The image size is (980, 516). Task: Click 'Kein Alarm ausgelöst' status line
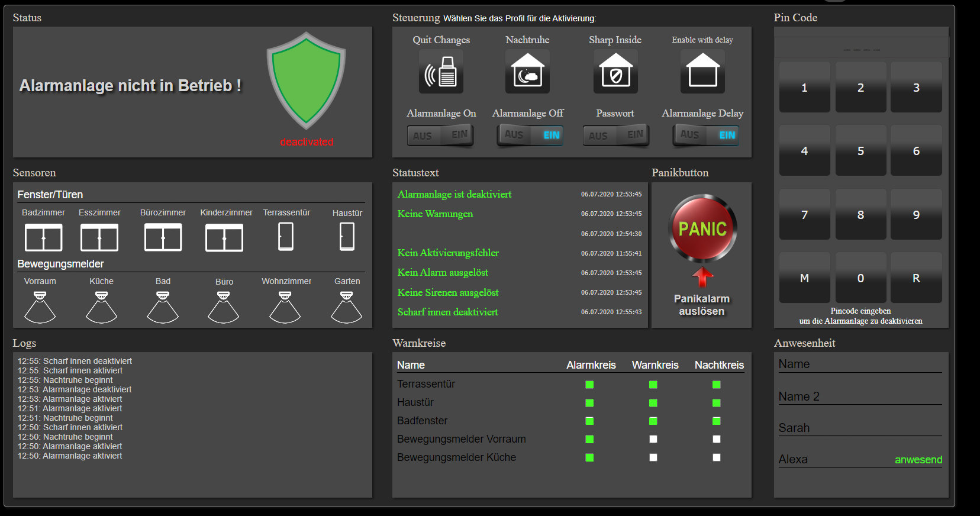[443, 272]
